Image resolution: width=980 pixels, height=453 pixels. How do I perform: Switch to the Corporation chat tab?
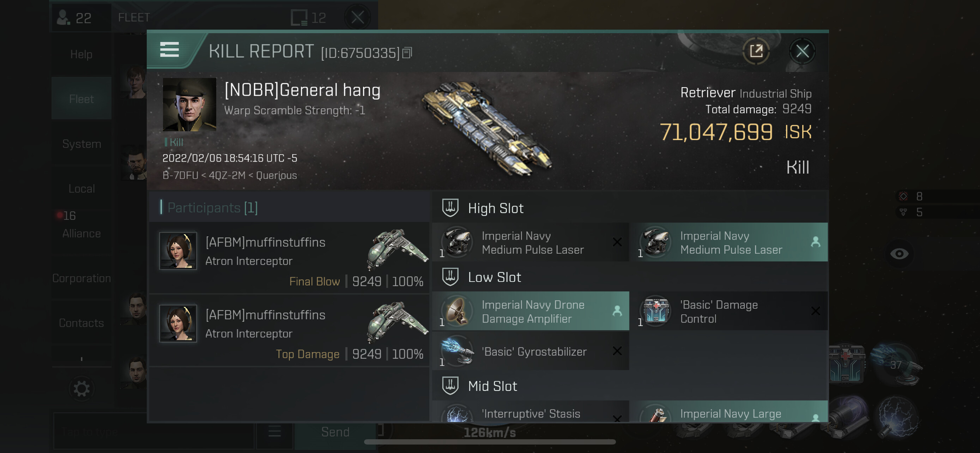(x=81, y=278)
